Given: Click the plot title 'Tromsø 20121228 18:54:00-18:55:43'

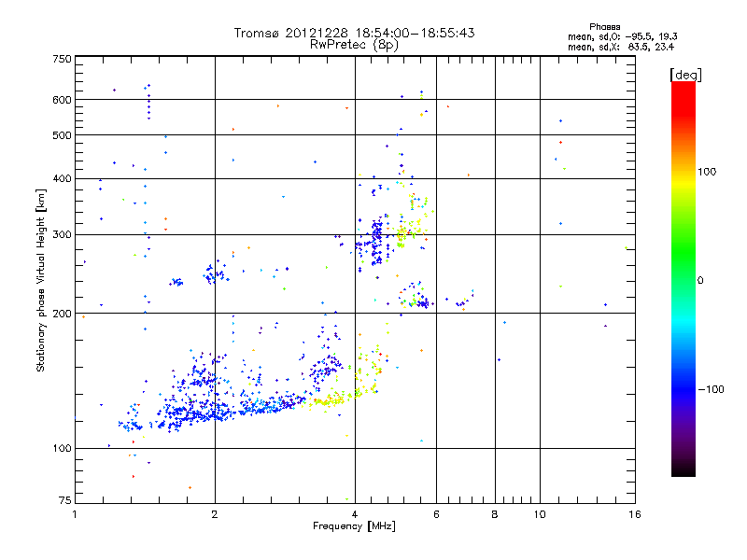Looking at the screenshot, I should (354, 33).
